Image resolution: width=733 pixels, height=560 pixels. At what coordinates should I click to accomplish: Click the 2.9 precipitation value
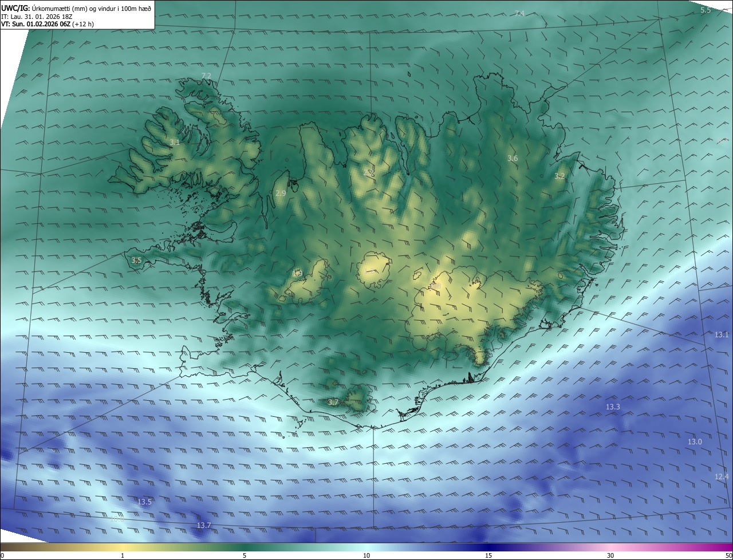[281, 194]
